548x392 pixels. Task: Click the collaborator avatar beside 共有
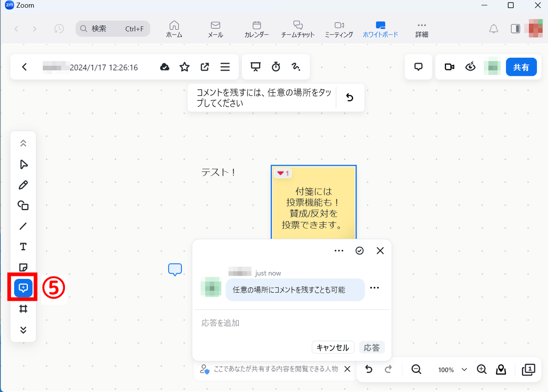coord(492,67)
